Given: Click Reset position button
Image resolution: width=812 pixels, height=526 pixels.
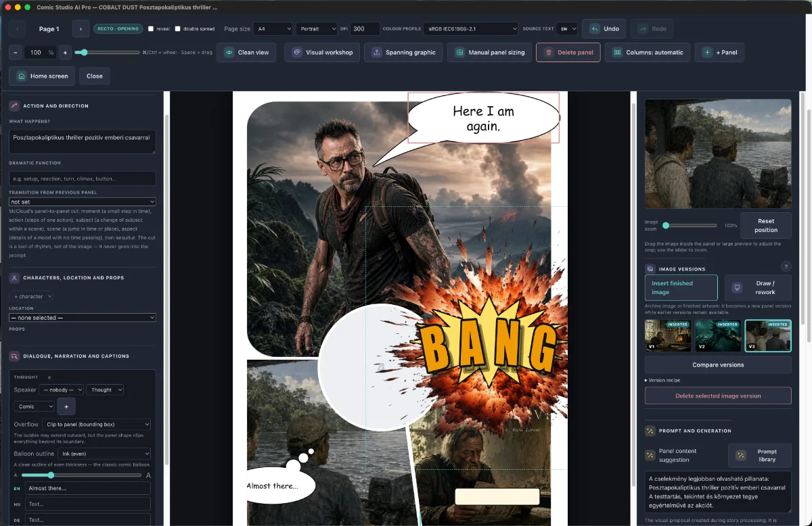Looking at the screenshot, I should (x=766, y=225).
